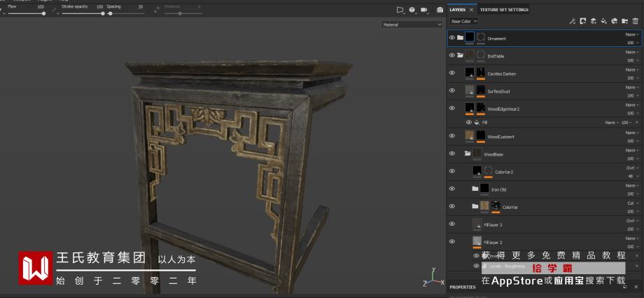Click the 3D cube view mode icon
This screenshot has height=298, width=644.
point(412,10)
